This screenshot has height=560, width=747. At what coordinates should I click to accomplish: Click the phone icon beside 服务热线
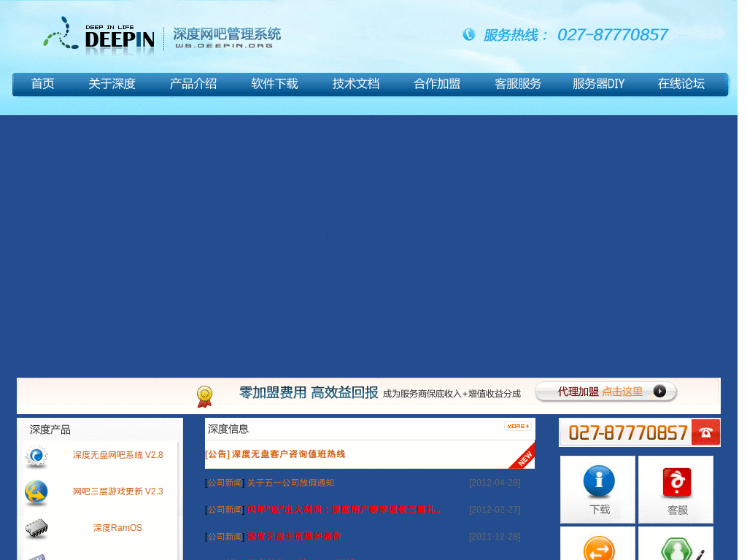click(x=469, y=34)
